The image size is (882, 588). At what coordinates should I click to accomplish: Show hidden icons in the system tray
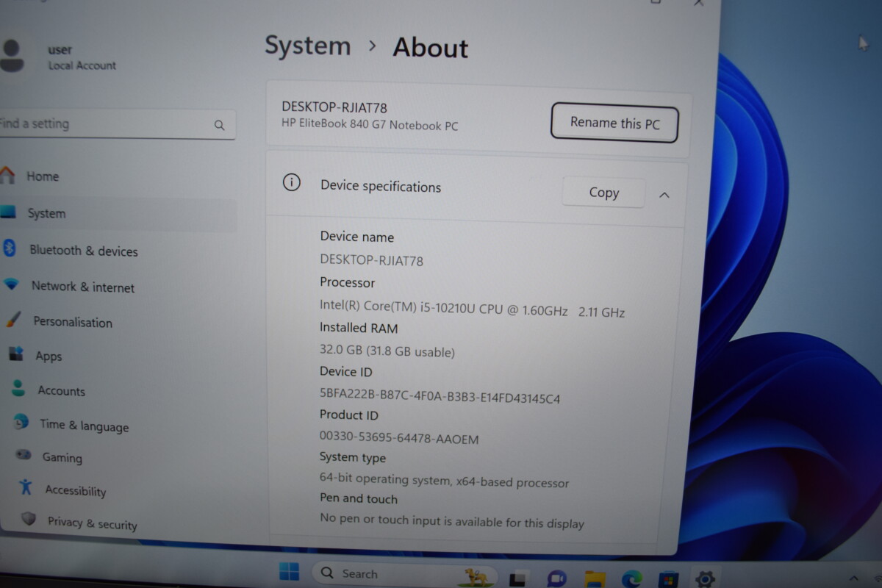[854, 579]
